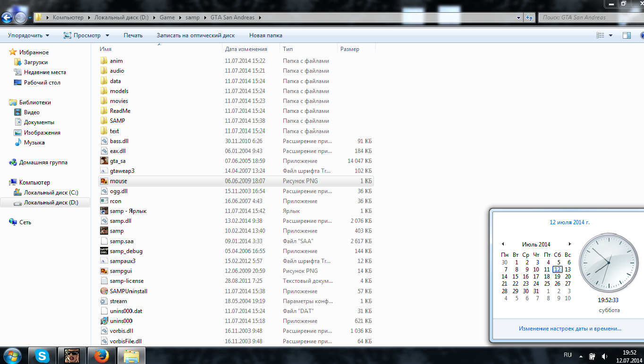The height and width of the screenshot is (364, 644).
Task: Select the rcon application icon
Action: point(104,201)
